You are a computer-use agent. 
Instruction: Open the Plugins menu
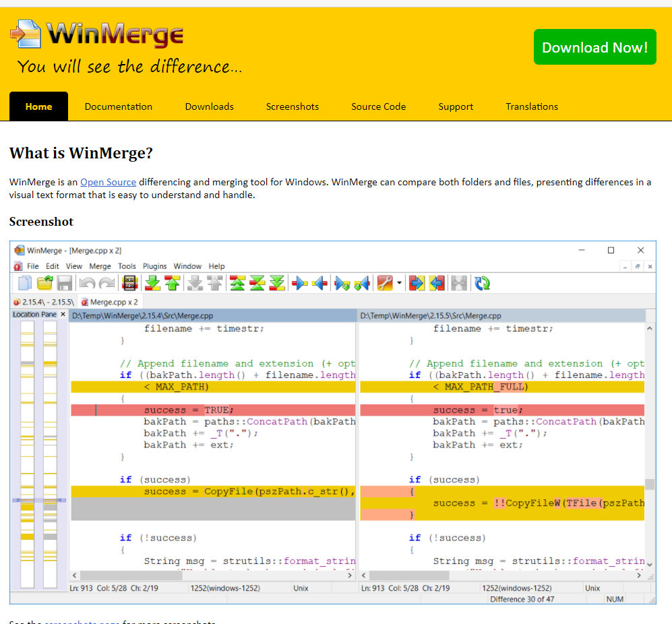coord(155,266)
